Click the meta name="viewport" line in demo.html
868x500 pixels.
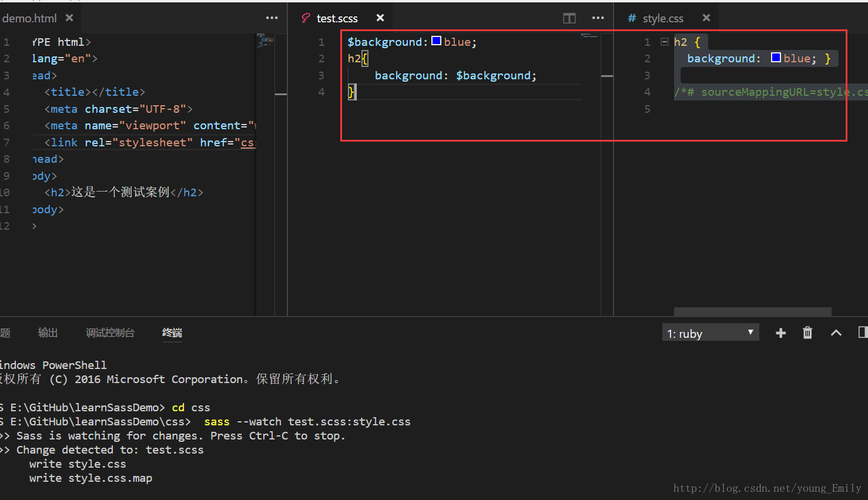click(x=150, y=126)
